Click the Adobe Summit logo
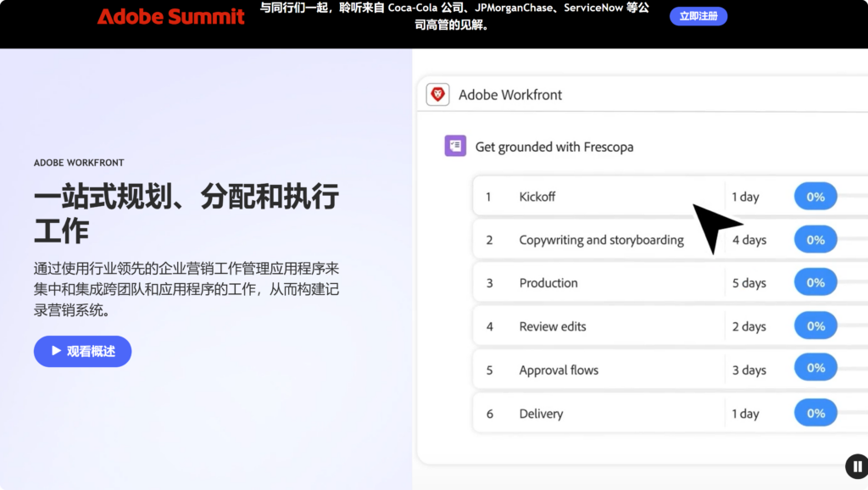The width and height of the screenshot is (868, 490). [170, 16]
